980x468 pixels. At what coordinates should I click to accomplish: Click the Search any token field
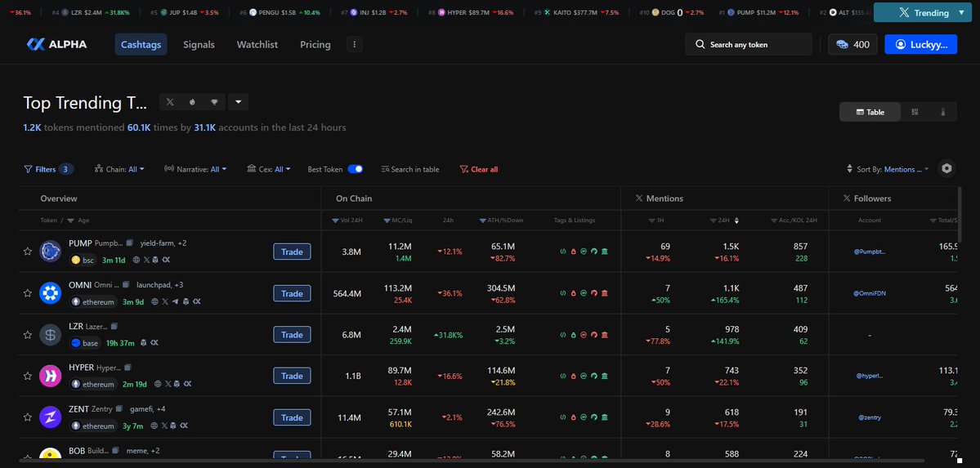pos(749,44)
